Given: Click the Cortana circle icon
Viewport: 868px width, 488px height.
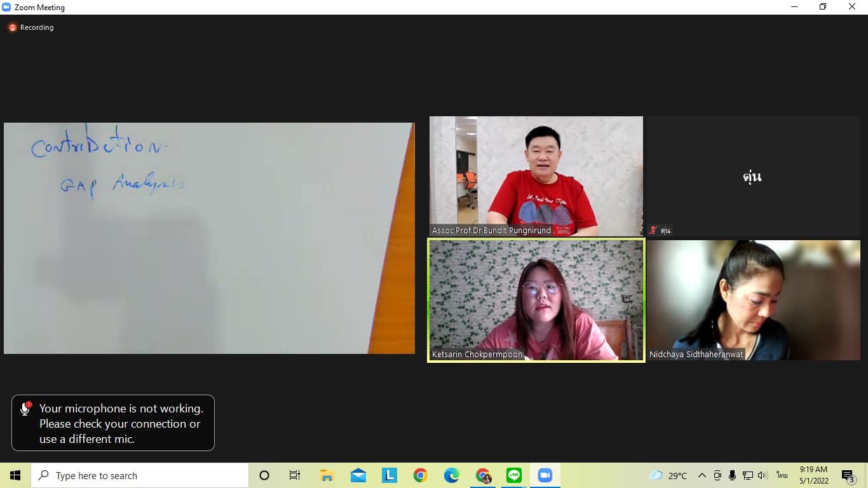Looking at the screenshot, I should point(264,475).
